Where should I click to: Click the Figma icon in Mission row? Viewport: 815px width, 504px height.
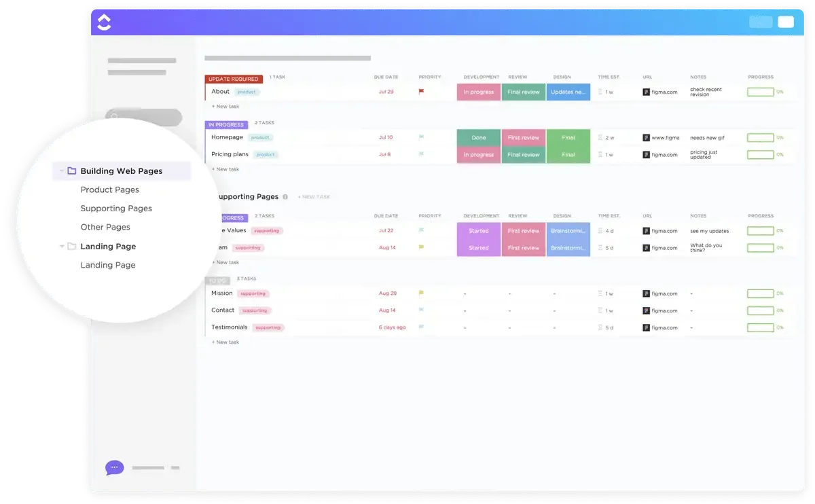click(x=647, y=293)
